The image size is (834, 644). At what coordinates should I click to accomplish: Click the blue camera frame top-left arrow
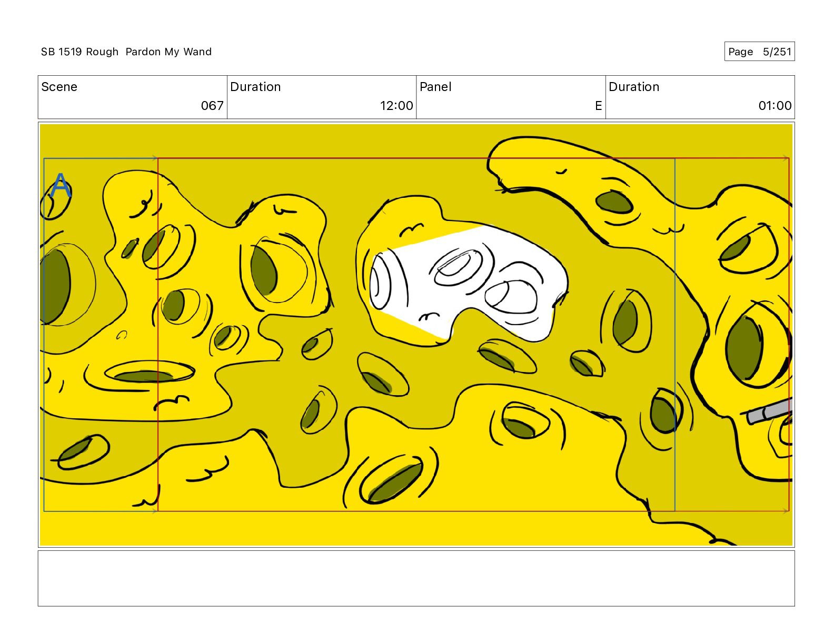coord(155,158)
